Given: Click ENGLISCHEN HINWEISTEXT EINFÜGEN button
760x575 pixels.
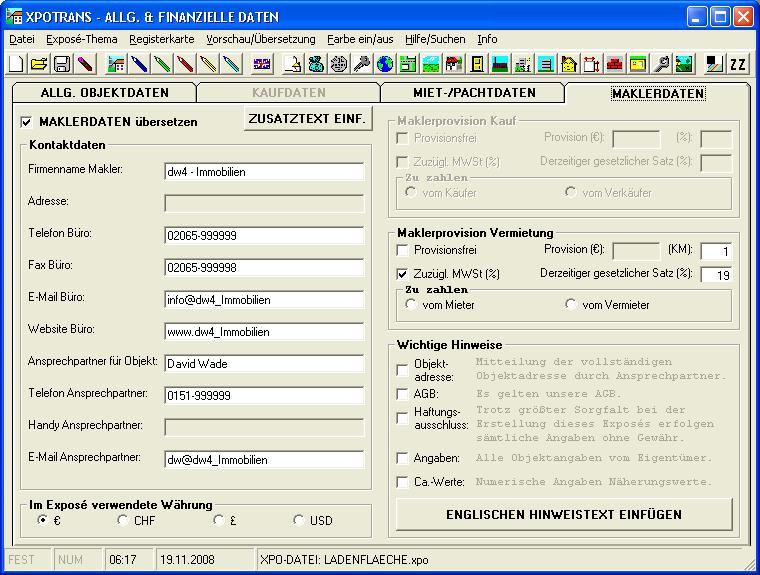Looking at the screenshot, I should pyautogui.click(x=564, y=515).
